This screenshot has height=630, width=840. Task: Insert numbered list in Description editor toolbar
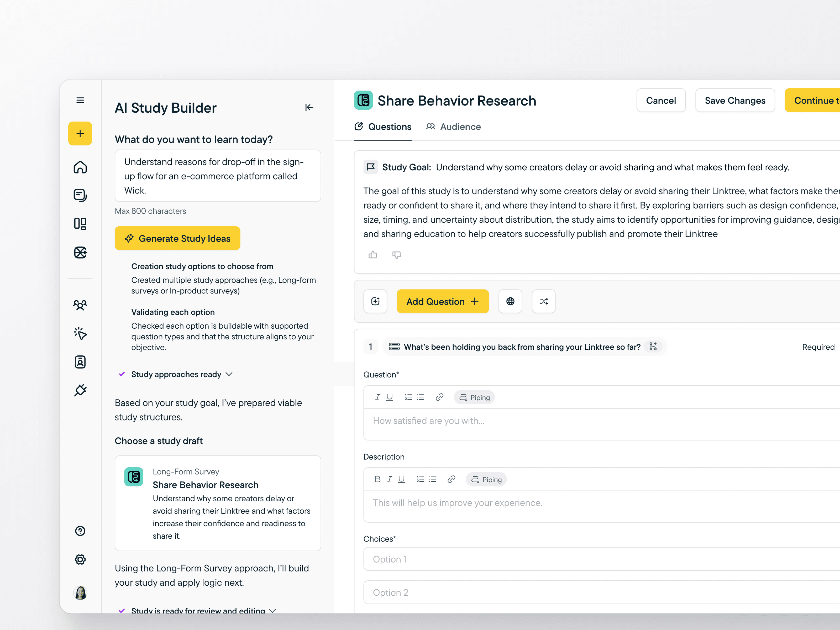[420, 479]
